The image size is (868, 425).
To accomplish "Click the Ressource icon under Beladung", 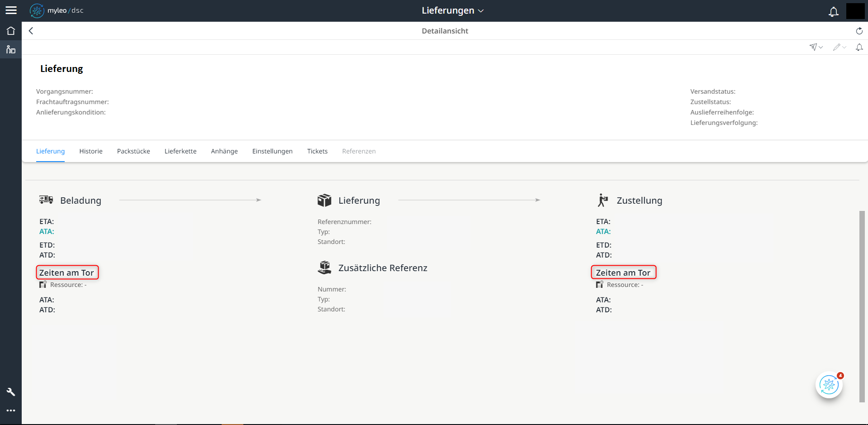I will click(43, 285).
